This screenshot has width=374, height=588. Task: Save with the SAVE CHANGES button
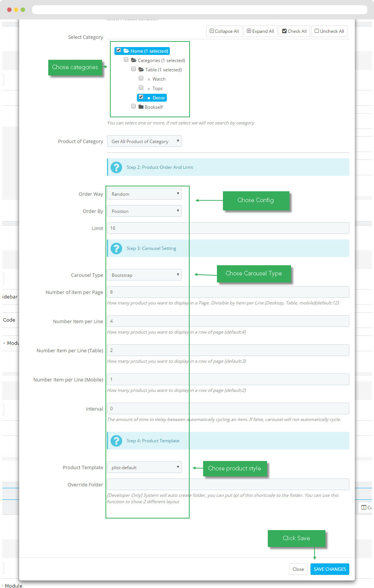pos(330,569)
